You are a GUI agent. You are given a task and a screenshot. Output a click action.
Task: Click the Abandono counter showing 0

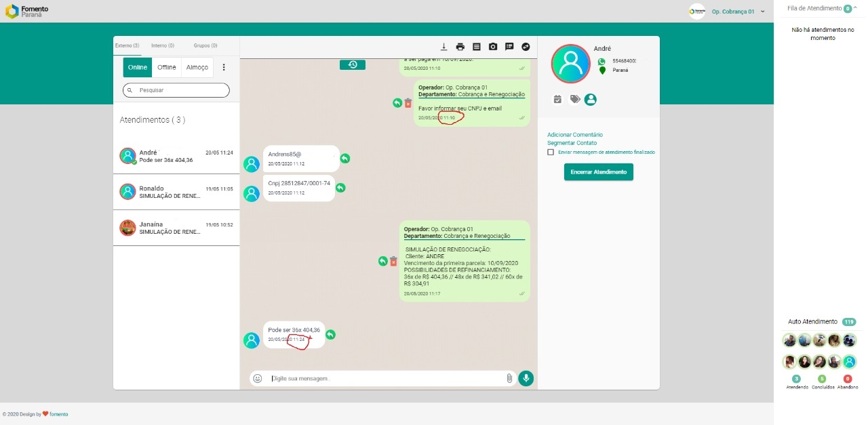pos(848,379)
